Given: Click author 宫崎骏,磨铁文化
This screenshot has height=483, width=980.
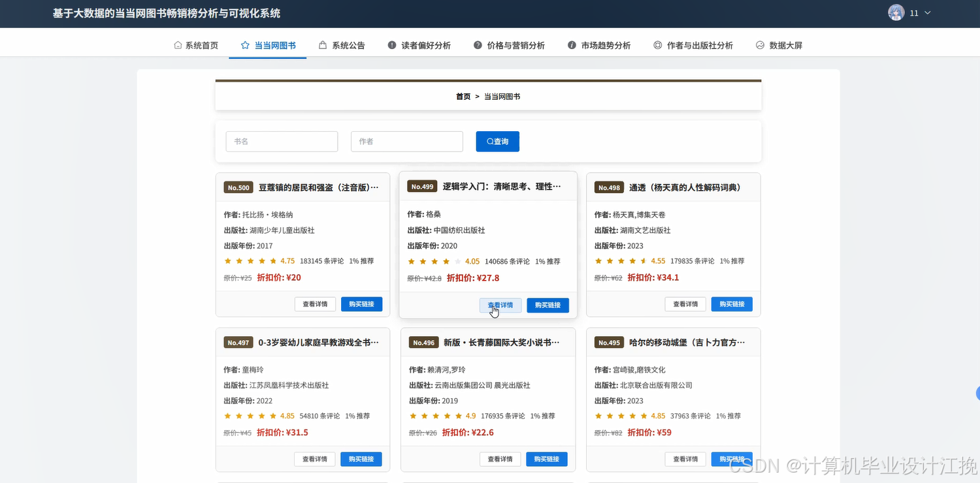Looking at the screenshot, I should pyautogui.click(x=639, y=370).
